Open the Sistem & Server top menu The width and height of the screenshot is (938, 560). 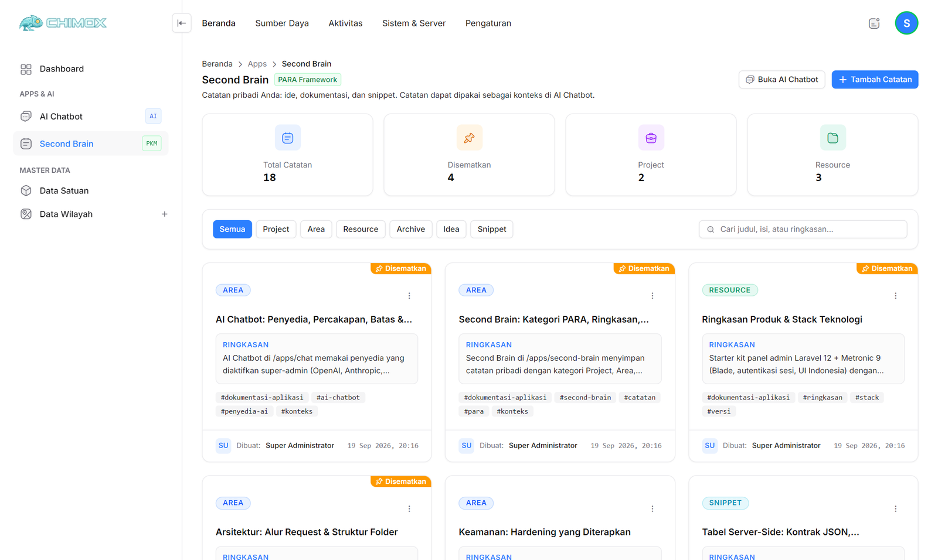[x=414, y=23]
